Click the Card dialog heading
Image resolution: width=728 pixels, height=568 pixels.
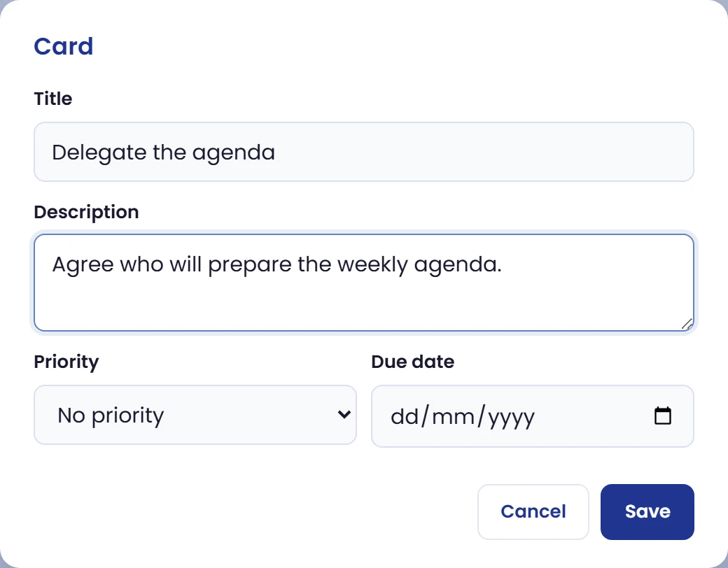[64, 46]
